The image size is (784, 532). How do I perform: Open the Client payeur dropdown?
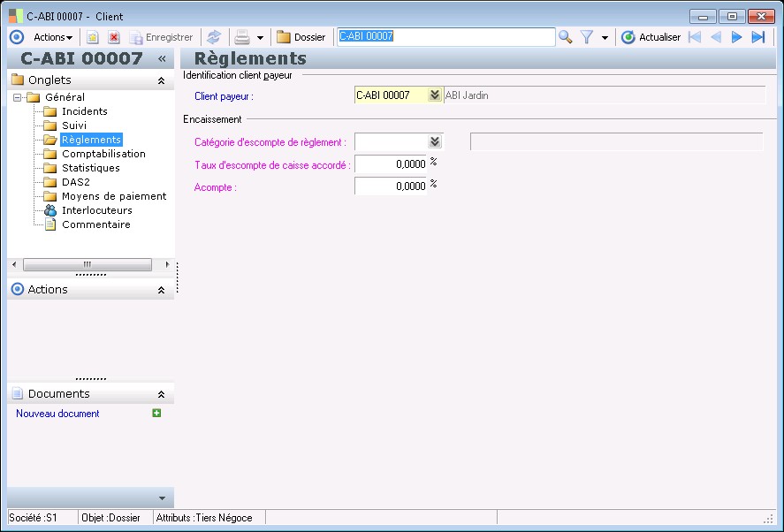435,95
